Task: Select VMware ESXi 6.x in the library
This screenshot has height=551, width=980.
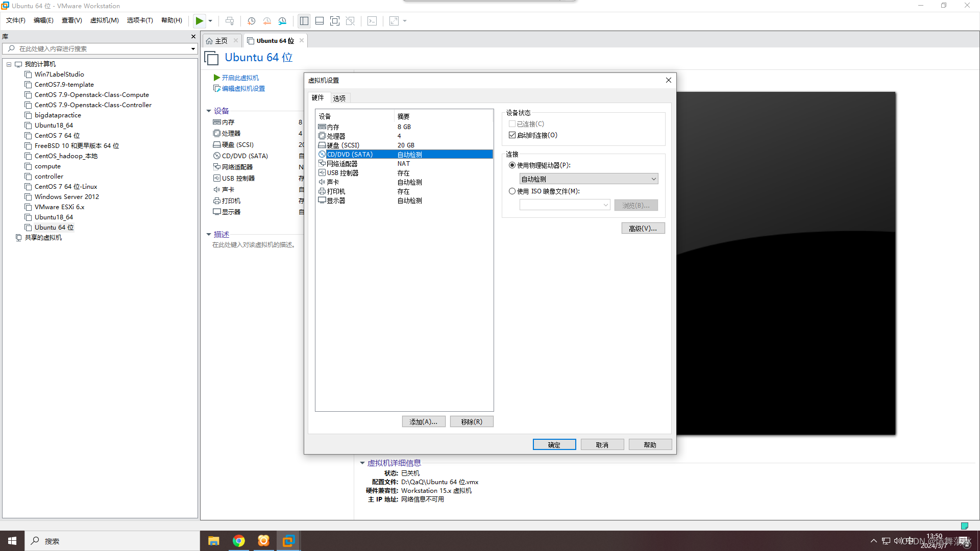Action: (59, 207)
